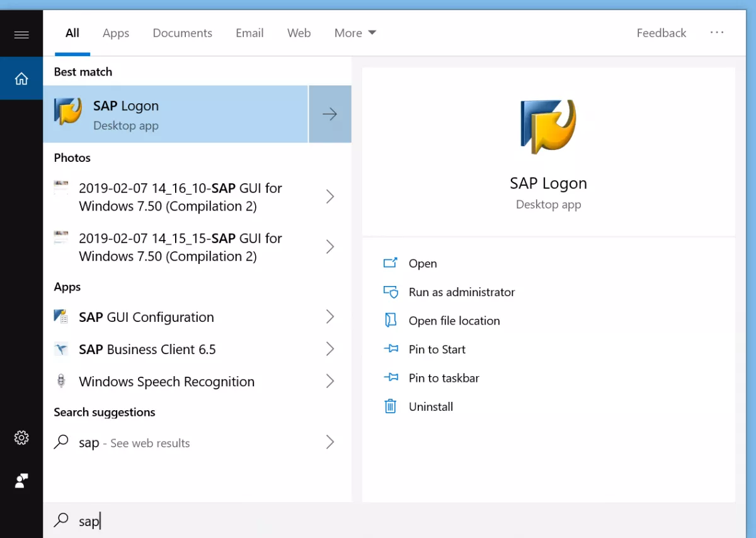Click the Open file location icon
The width and height of the screenshot is (756, 538).
coord(391,320)
